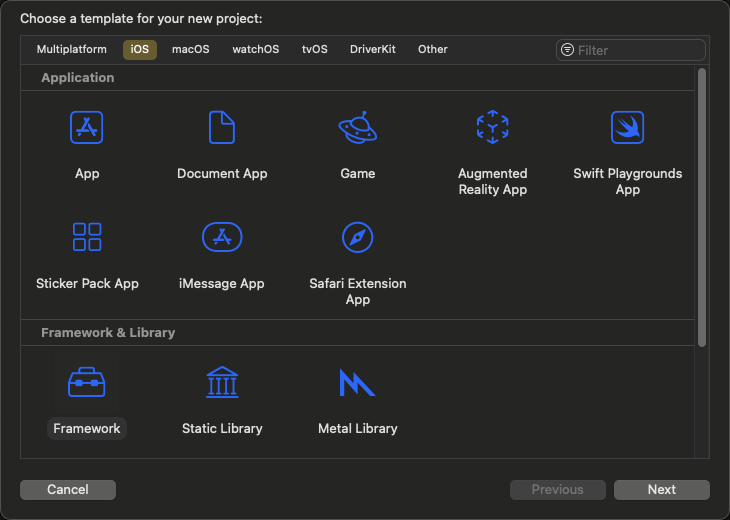
Task: Select the App template icon
Action: click(87, 127)
